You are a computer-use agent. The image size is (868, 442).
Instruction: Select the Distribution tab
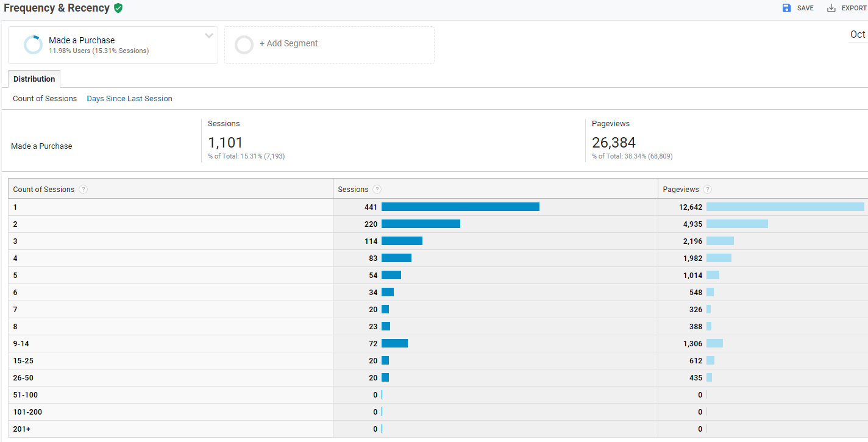coord(34,79)
